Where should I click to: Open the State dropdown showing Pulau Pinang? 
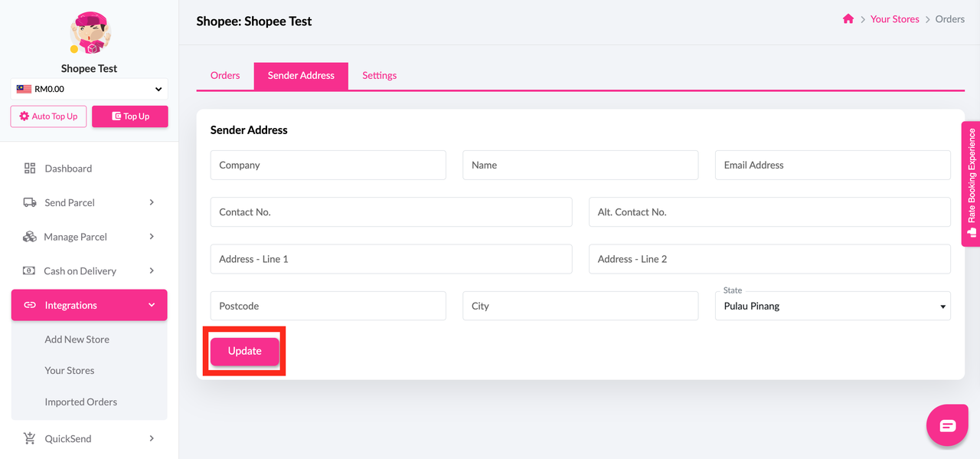point(833,306)
